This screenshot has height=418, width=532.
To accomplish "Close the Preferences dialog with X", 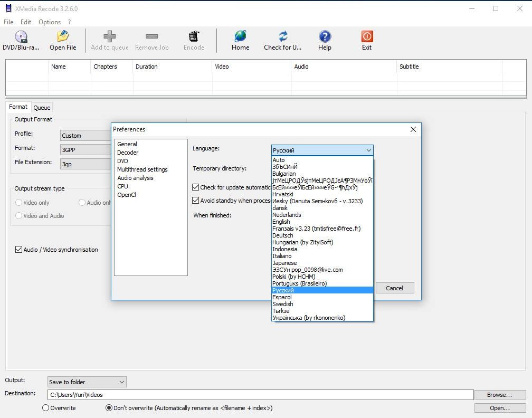I will tap(413, 129).
